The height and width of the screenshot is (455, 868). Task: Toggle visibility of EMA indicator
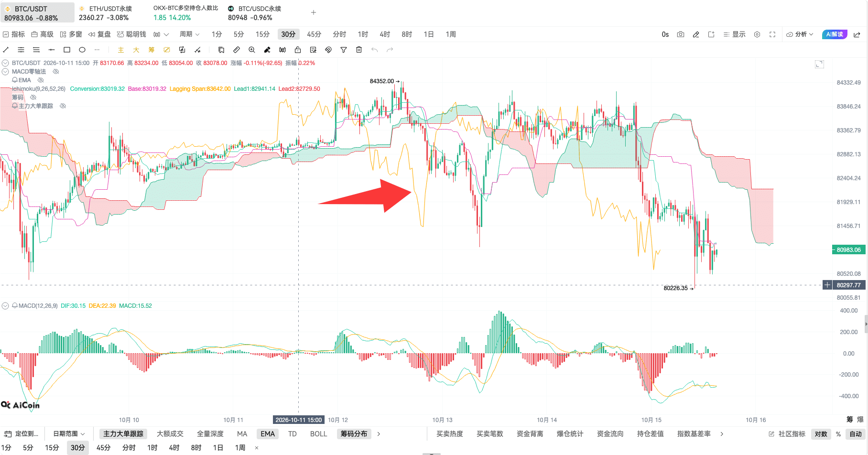click(x=41, y=80)
